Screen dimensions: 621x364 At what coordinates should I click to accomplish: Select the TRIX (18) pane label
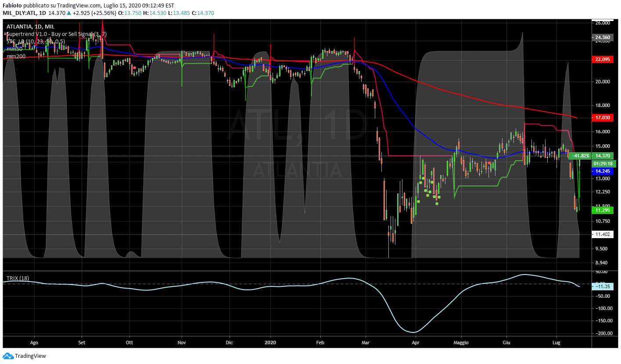tap(18, 278)
